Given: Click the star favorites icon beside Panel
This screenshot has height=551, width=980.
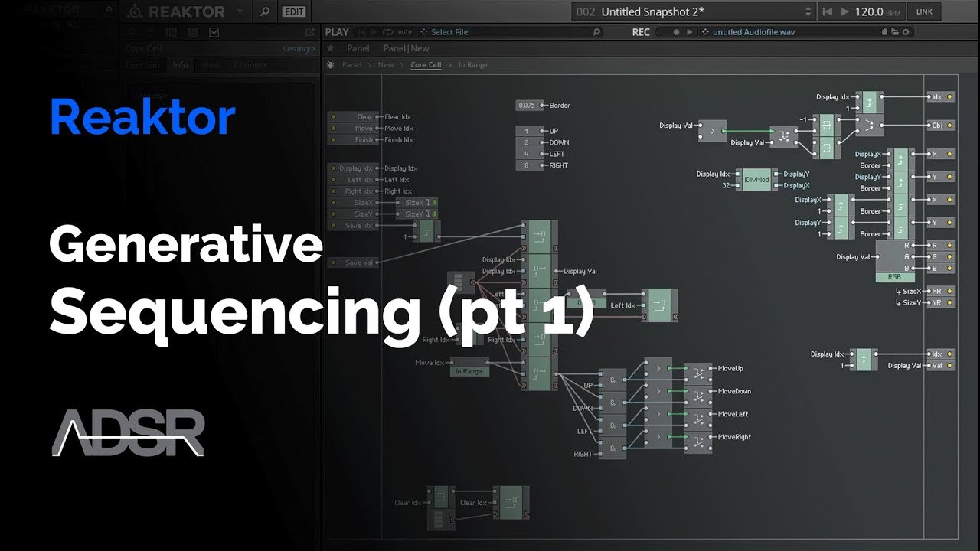Looking at the screenshot, I should [331, 48].
